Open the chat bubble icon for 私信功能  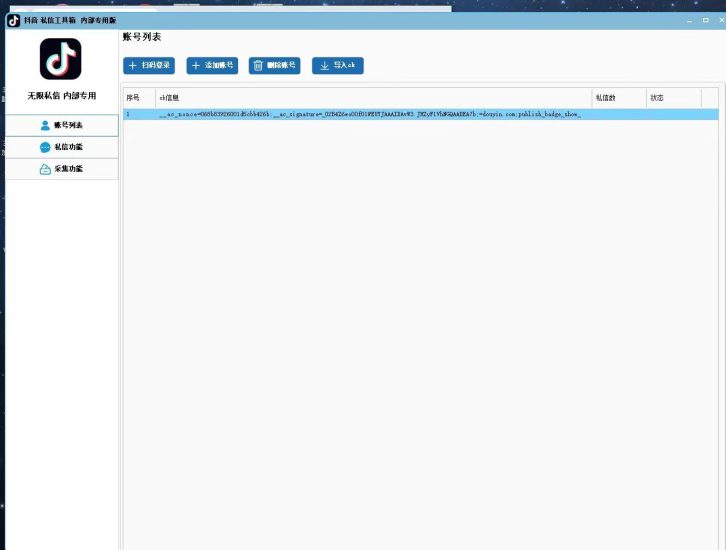tap(45, 147)
